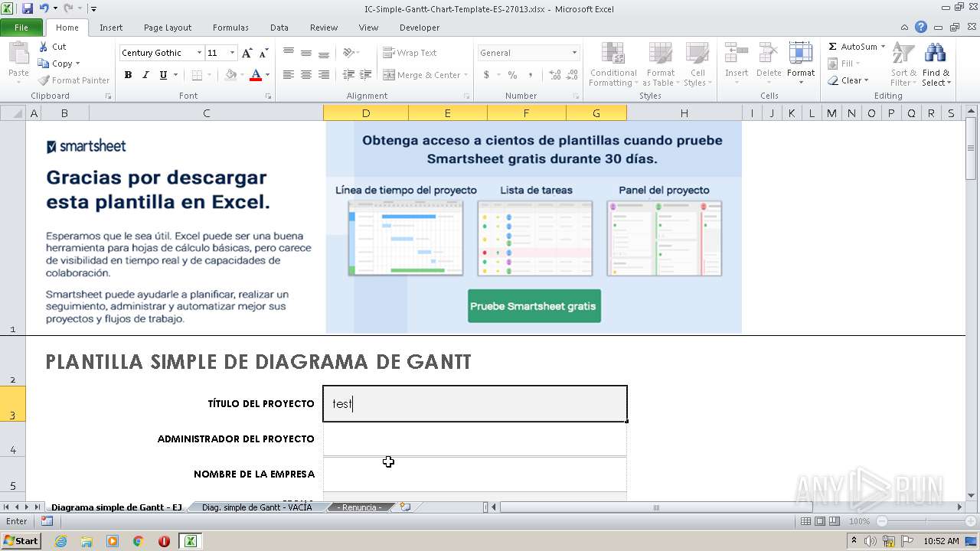The height and width of the screenshot is (551, 980).
Task: Click the Save icon in Quick Access Toolbar
Action: [28, 8]
